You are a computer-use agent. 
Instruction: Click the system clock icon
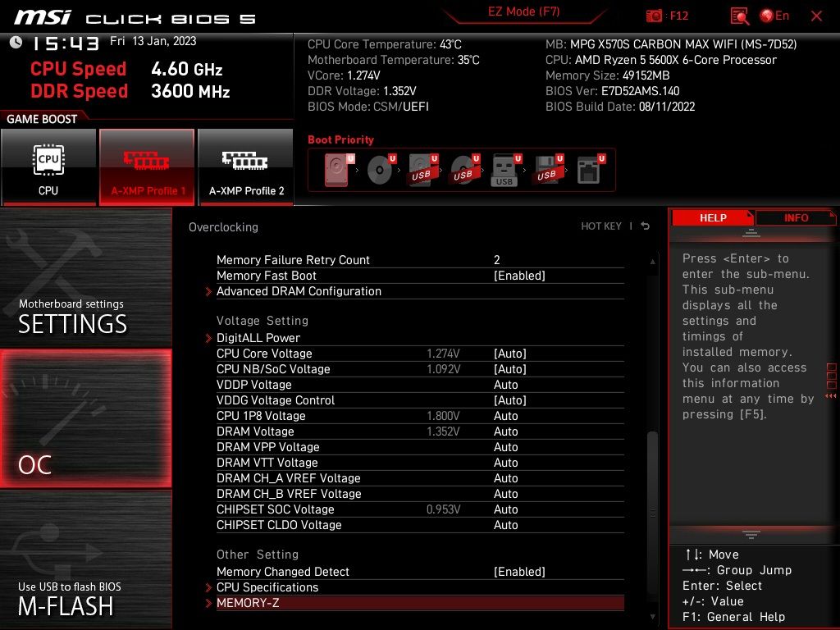tap(16, 43)
